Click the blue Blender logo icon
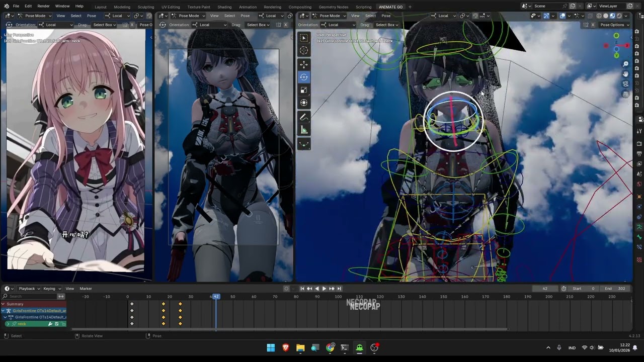The height and width of the screenshot is (362, 644). tap(6, 6)
